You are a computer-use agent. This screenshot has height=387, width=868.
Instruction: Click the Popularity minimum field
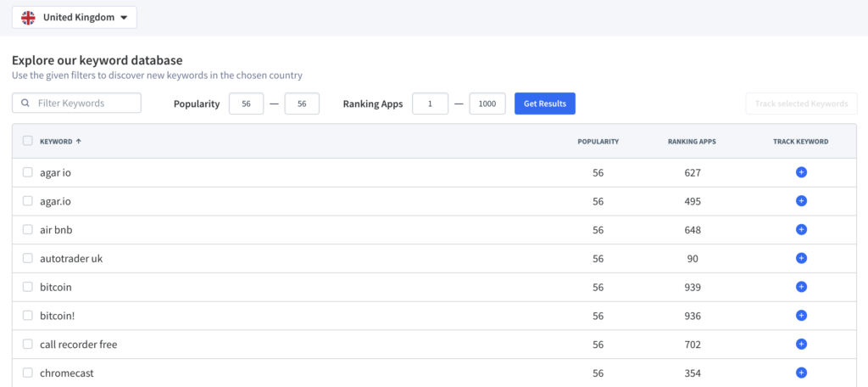click(x=247, y=104)
